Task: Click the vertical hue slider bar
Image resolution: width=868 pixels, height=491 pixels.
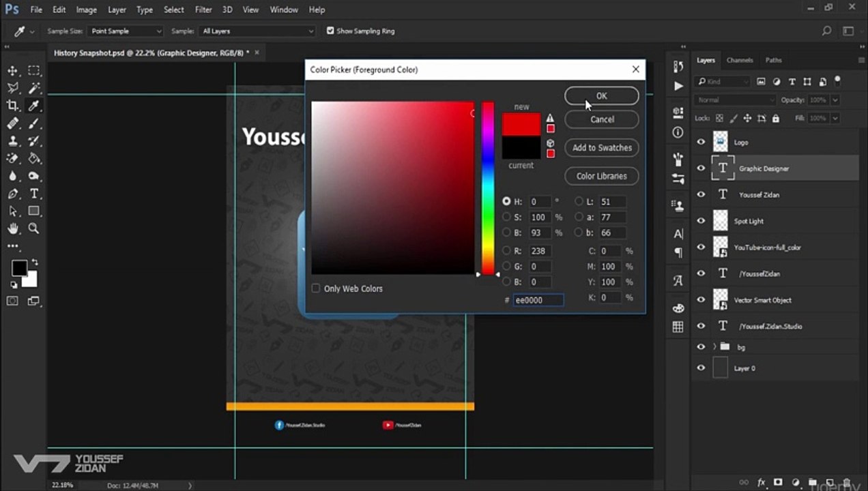Action: (x=488, y=188)
